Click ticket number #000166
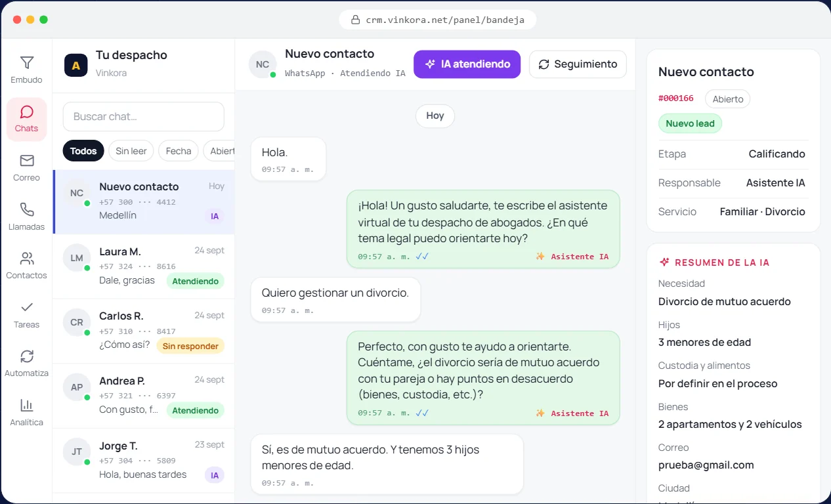Screen dimensions: 831x504 pyautogui.click(x=676, y=98)
